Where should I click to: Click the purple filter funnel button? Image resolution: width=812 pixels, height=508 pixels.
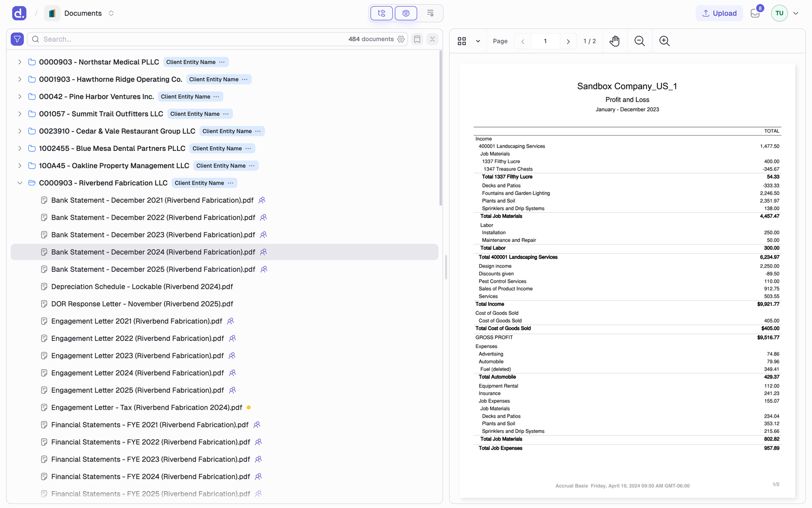point(17,39)
